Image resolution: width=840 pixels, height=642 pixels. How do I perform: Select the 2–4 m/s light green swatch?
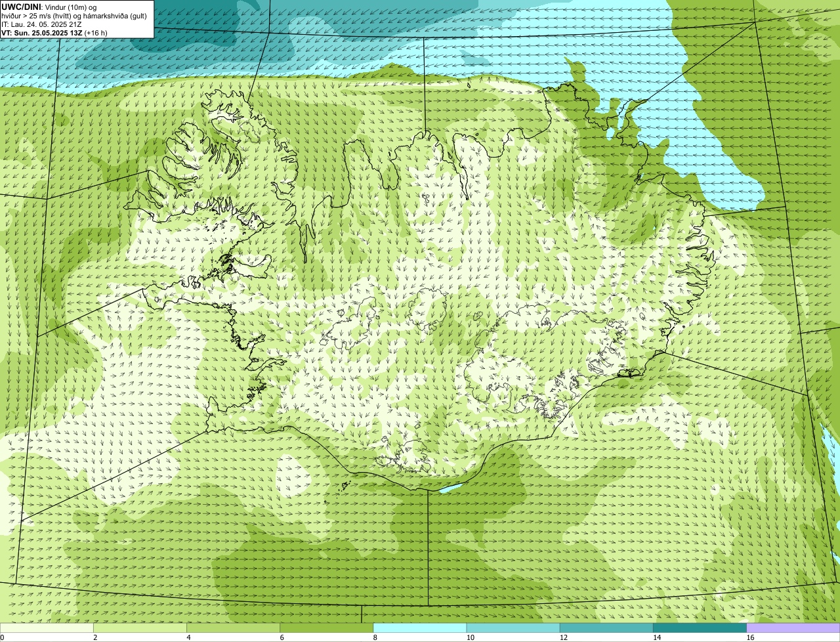(140, 628)
